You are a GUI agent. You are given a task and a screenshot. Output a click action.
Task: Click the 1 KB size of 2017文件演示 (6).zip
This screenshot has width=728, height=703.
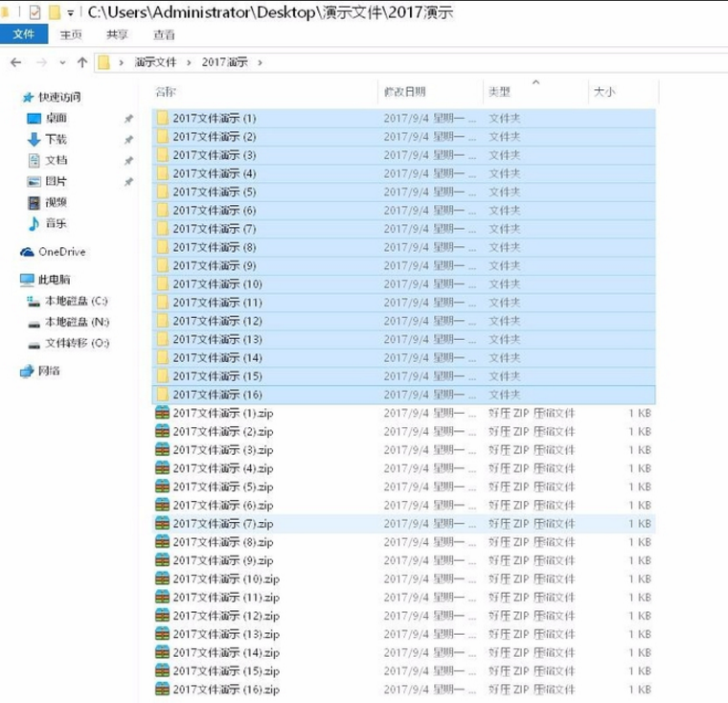[640, 505]
